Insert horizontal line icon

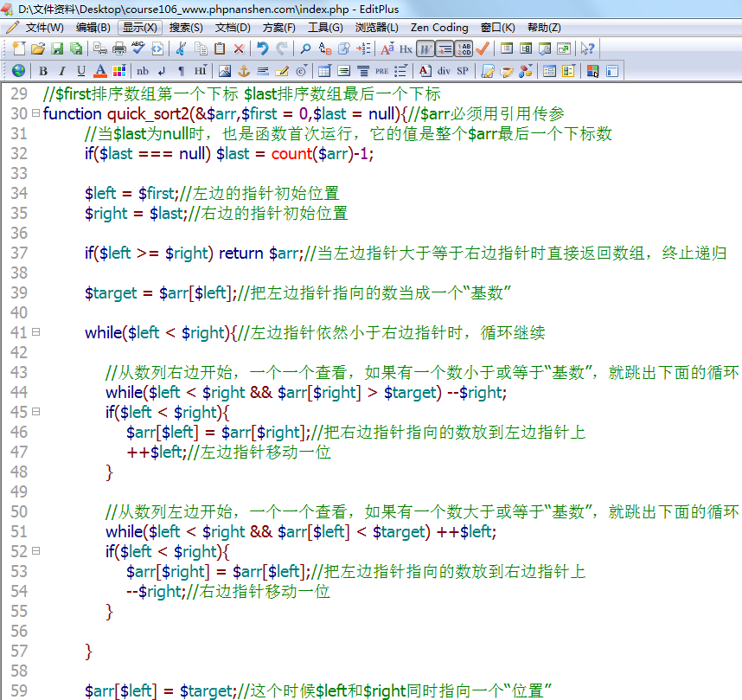(x=263, y=71)
